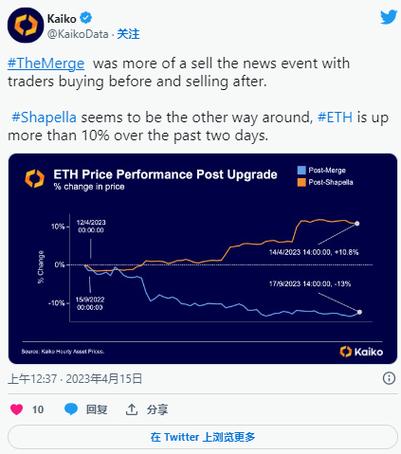Click the 分享 share label
This screenshot has width=401, height=454.
click(x=157, y=409)
